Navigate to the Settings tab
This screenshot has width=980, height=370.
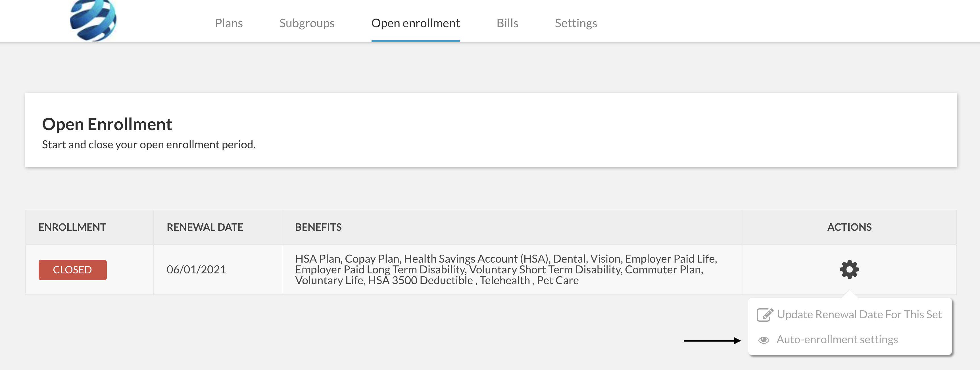point(576,23)
